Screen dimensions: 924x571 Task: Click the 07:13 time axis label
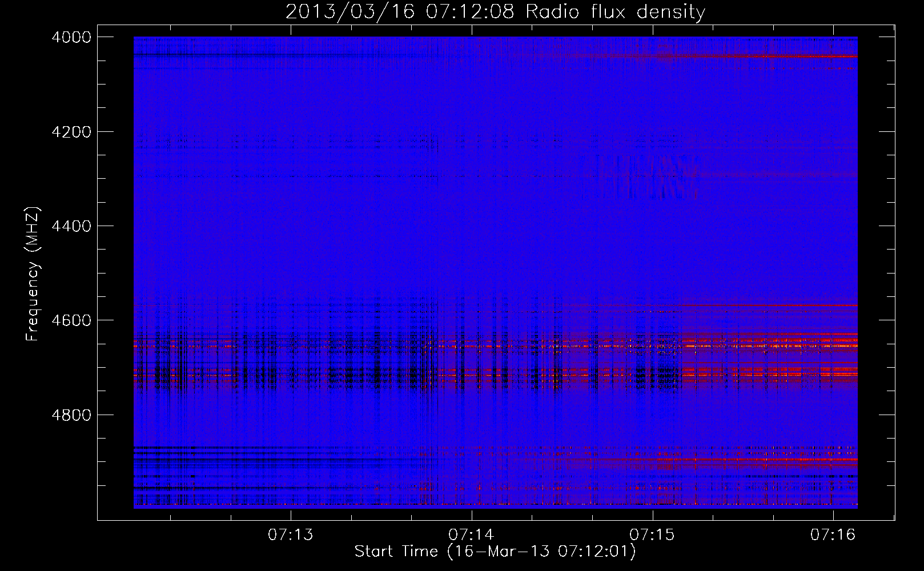pyautogui.click(x=291, y=534)
